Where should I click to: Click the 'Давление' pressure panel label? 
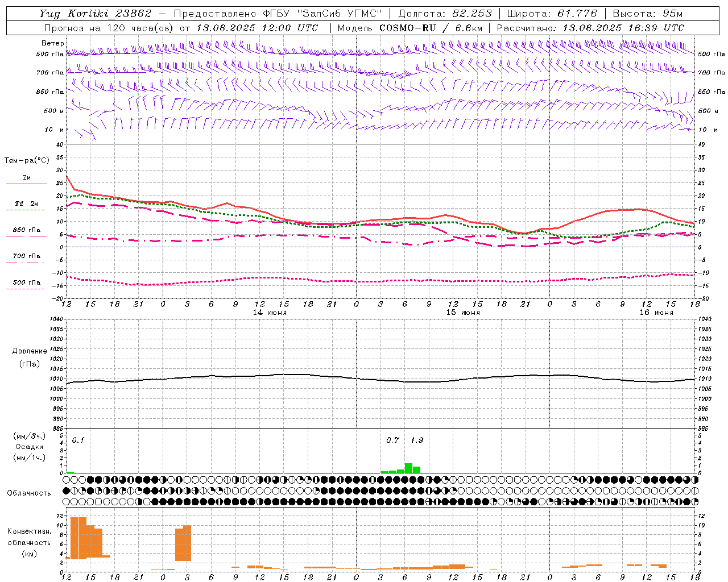pyautogui.click(x=30, y=351)
